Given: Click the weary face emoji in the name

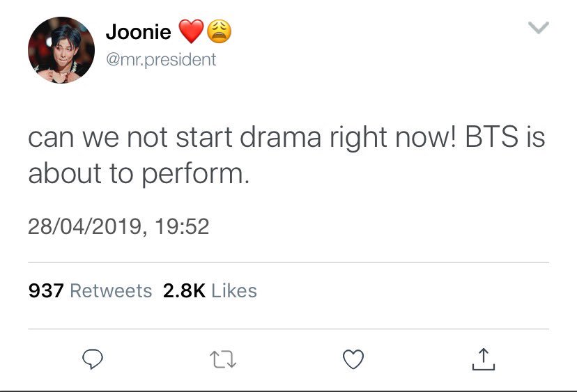Looking at the screenshot, I should (220, 31).
